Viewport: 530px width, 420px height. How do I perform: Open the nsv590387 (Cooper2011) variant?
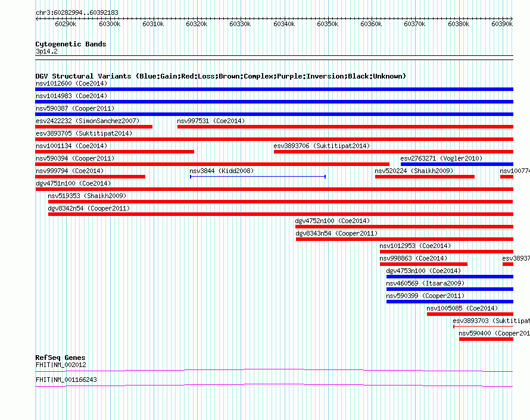pos(75,108)
